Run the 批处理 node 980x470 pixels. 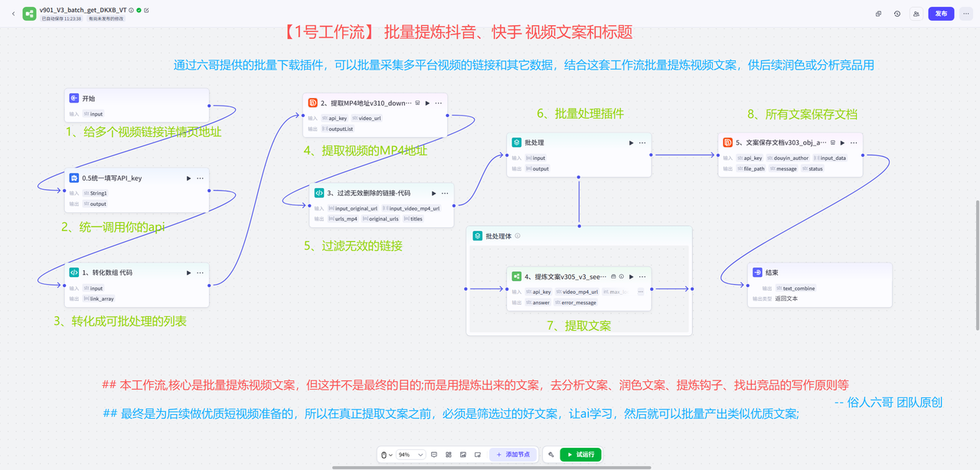tap(631, 142)
